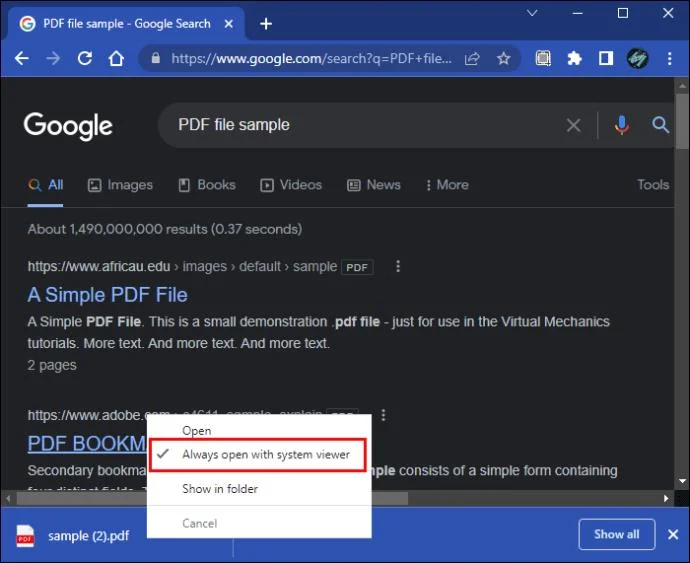Click the horizontal scrollbar left arrow
Image resolution: width=690 pixels, height=563 pixels.
tap(8, 498)
